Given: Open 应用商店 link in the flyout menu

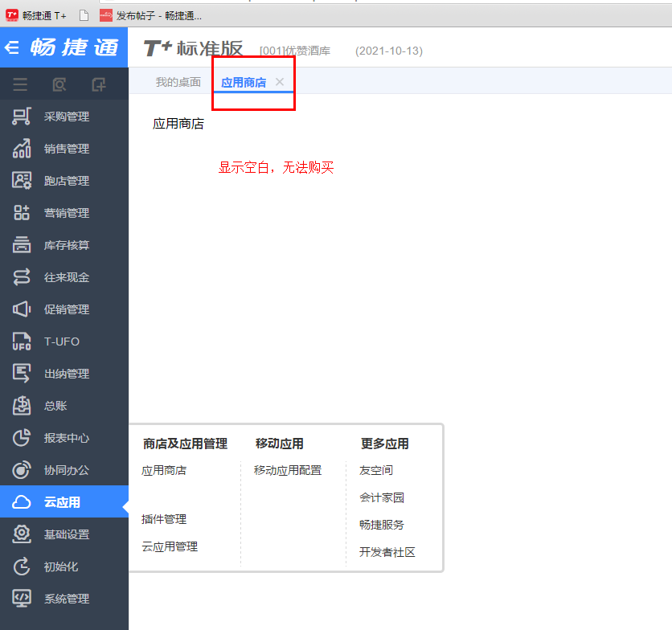Looking at the screenshot, I should click(x=164, y=471).
